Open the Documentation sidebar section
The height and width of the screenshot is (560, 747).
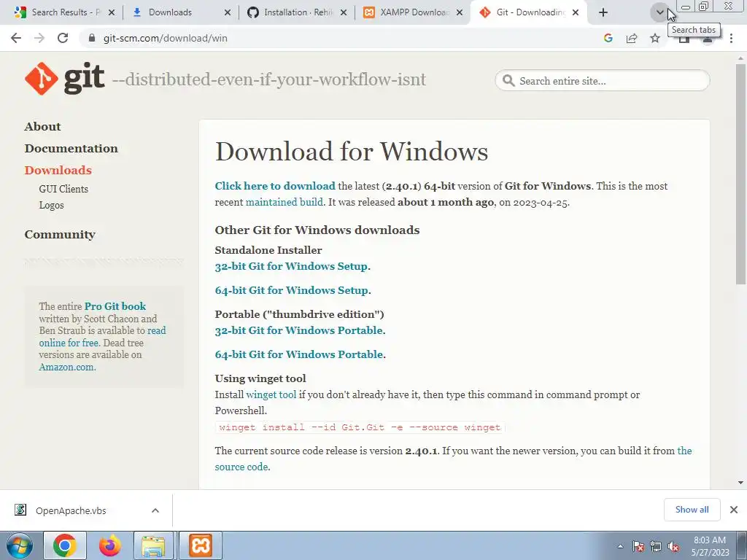point(71,148)
